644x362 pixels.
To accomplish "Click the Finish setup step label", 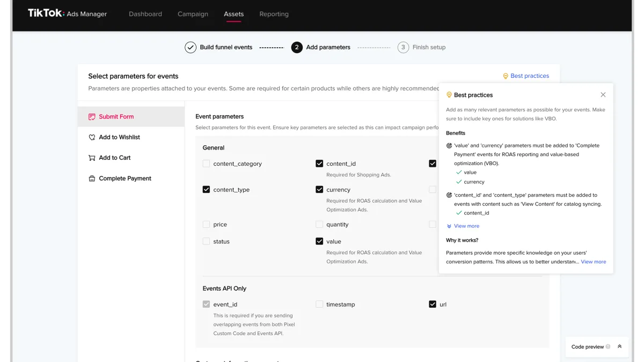I will coord(429,47).
